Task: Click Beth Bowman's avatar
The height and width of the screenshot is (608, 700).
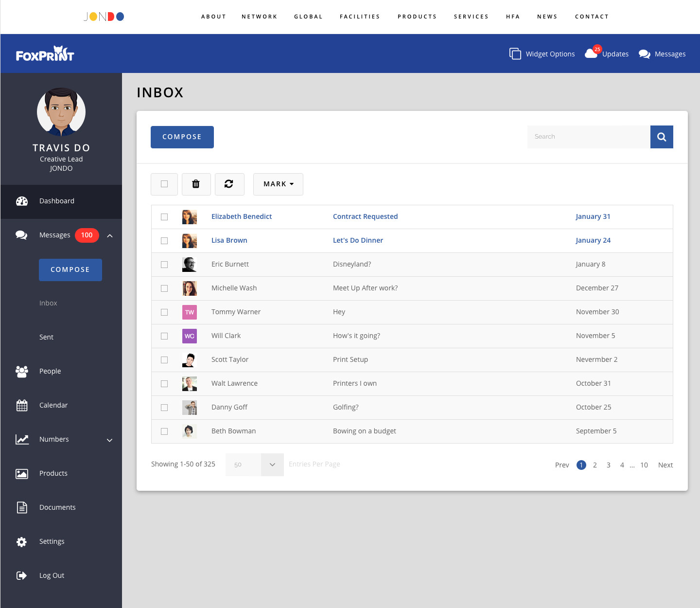Action: tap(190, 431)
